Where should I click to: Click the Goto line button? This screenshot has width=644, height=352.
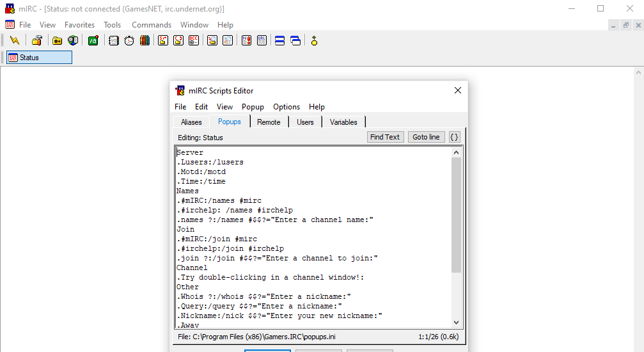pyautogui.click(x=426, y=137)
